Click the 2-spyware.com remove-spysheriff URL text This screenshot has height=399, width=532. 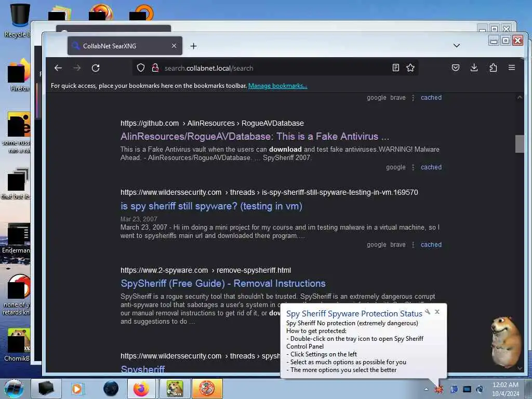point(206,270)
